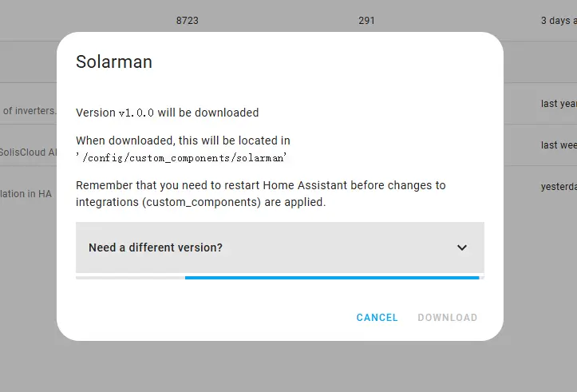Click the chevron arrow in the version panel

point(461,247)
